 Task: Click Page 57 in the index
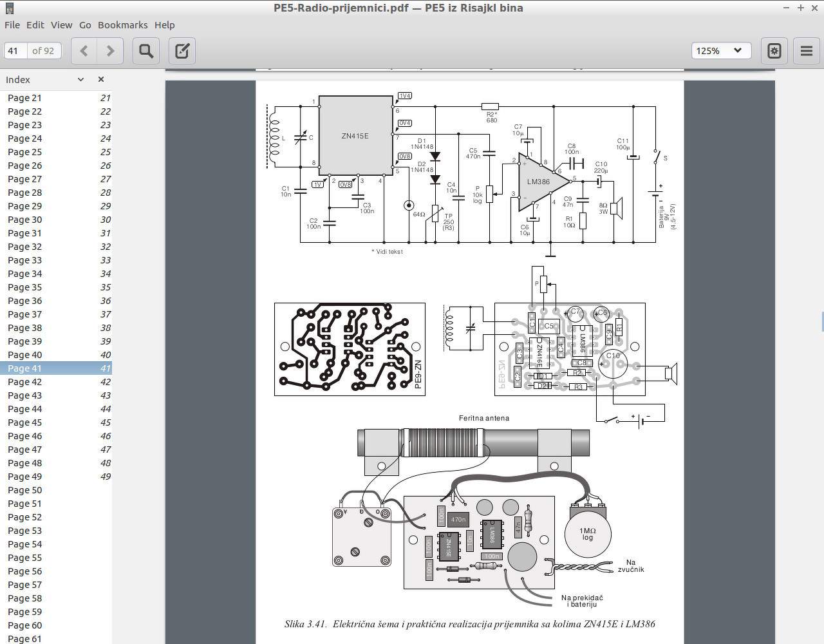coord(56,585)
